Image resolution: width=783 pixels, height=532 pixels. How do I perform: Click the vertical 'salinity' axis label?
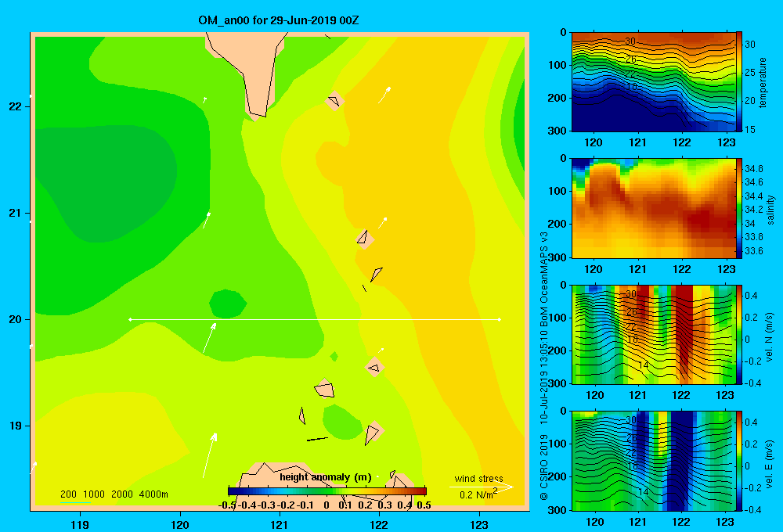click(770, 210)
